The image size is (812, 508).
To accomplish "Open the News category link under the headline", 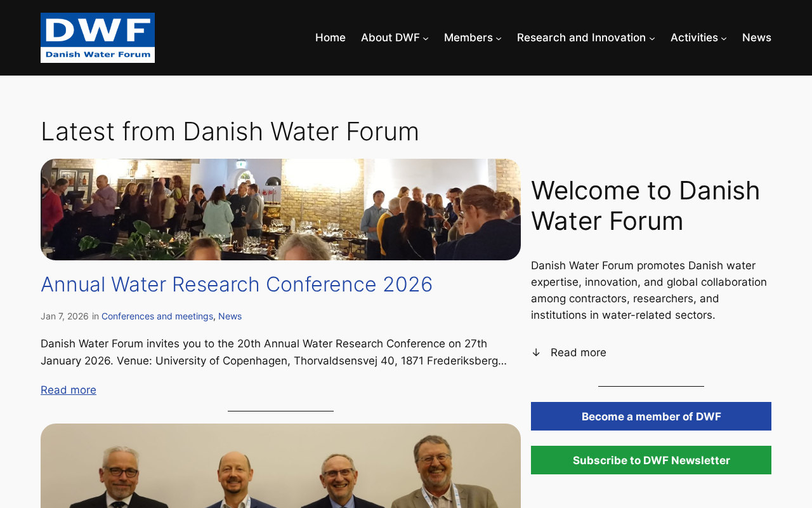I will coord(230,316).
